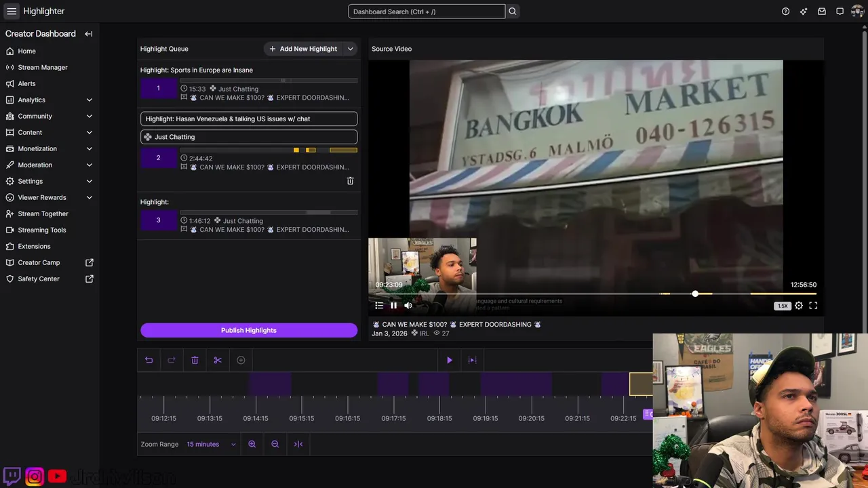Select highlight 2 thumbnail
868x488 pixels.
159,158
